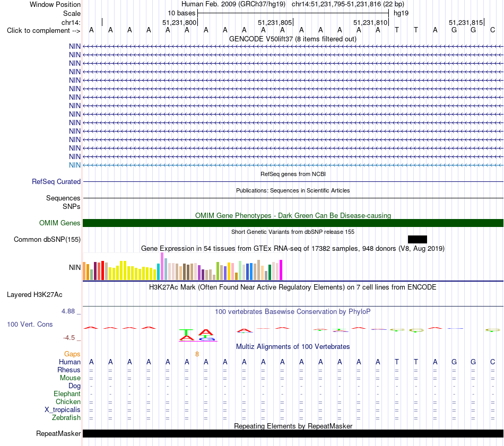Click the hg19 label next to scale bar
The height and width of the screenshot is (446, 504).
click(x=401, y=13)
